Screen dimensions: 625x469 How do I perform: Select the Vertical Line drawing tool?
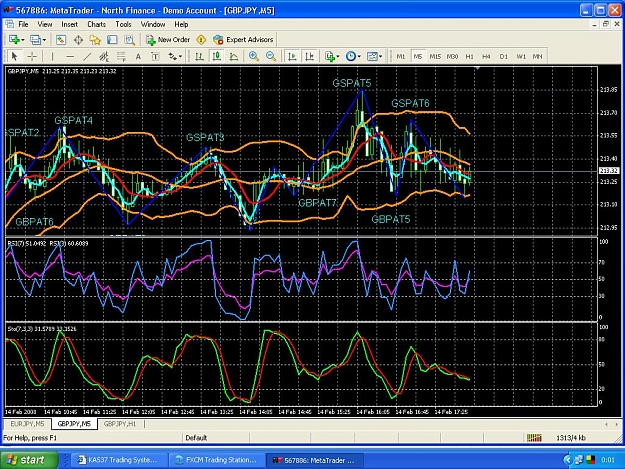pos(52,57)
